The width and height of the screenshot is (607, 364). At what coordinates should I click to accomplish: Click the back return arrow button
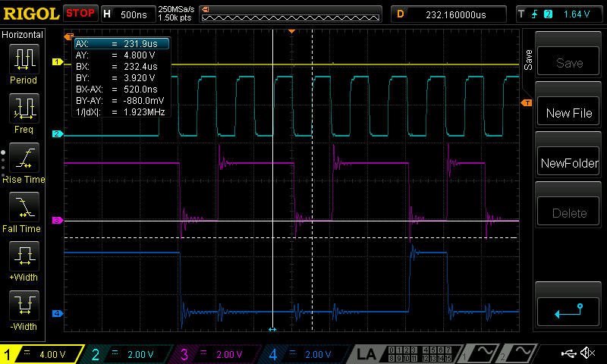point(568,311)
